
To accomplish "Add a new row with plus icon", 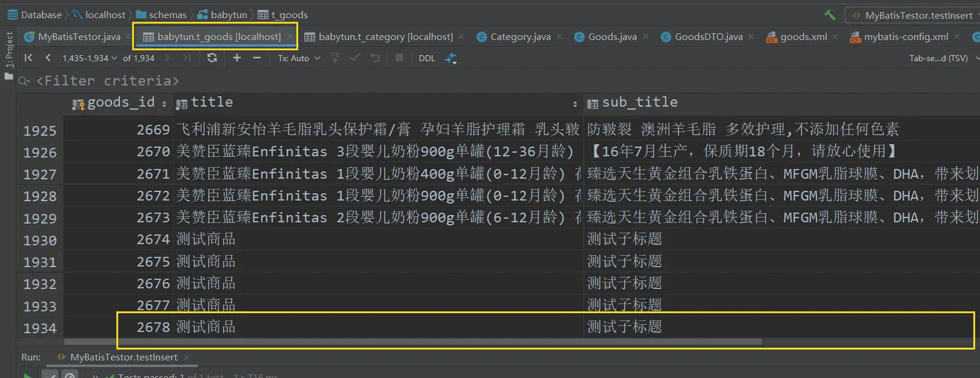I will (237, 58).
